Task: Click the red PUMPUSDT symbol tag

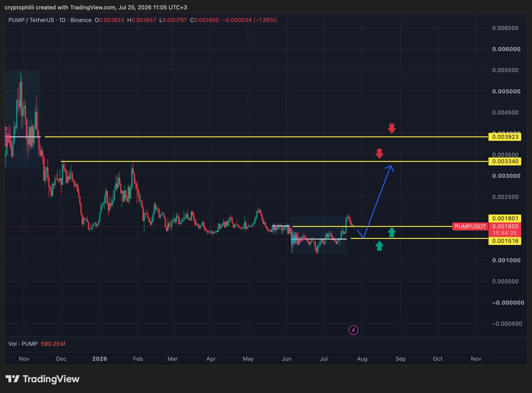Action: pos(470,226)
